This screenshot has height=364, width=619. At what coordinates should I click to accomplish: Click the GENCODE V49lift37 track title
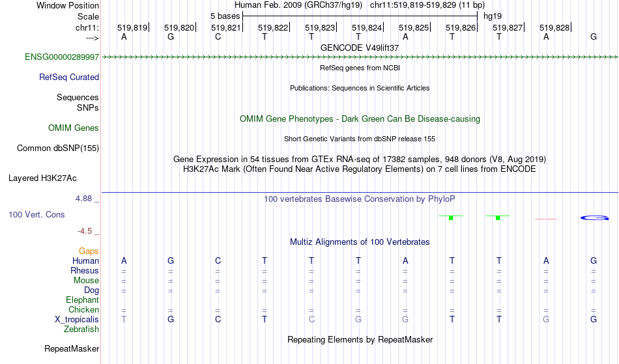pyautogui.click(x=360, y=48)
